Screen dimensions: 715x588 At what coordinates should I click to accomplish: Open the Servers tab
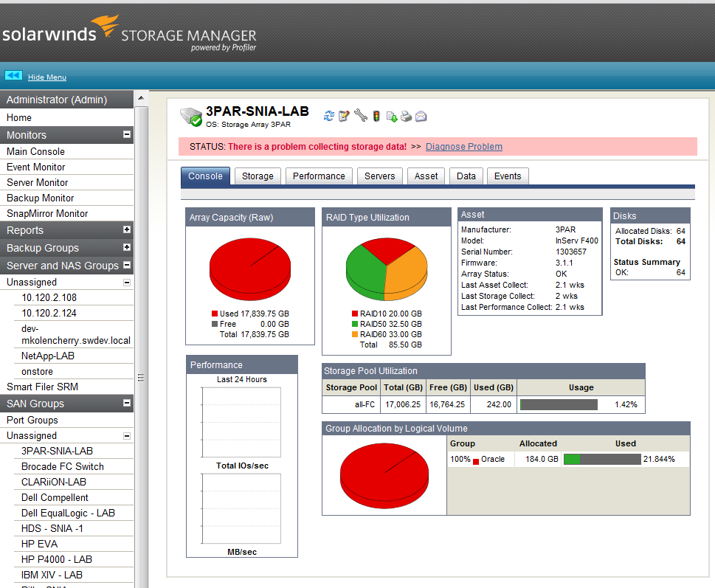pos(379,176)
